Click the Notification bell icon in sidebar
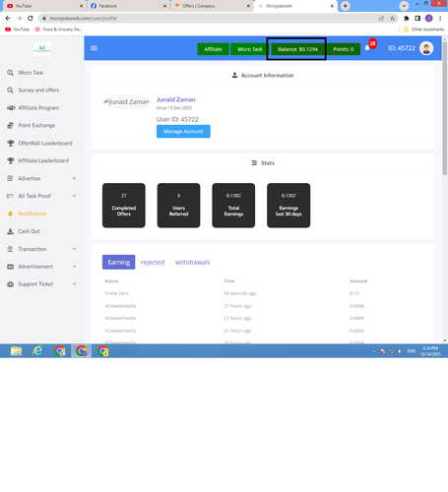The height and width of the screenshot is (492, 448). pos(10,214)
